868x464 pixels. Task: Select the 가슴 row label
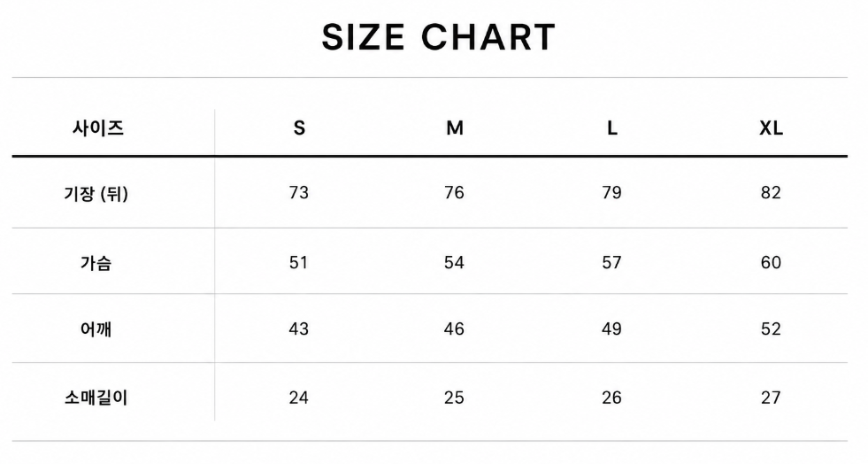pos(96,262)
